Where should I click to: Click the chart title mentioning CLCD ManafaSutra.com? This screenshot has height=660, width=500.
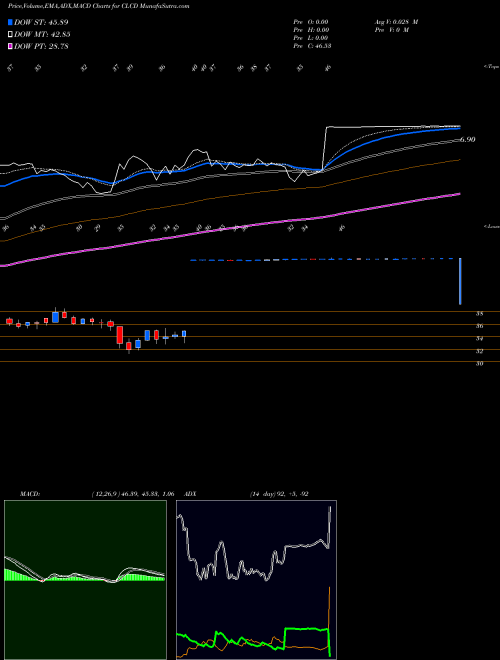pos(99,6)
